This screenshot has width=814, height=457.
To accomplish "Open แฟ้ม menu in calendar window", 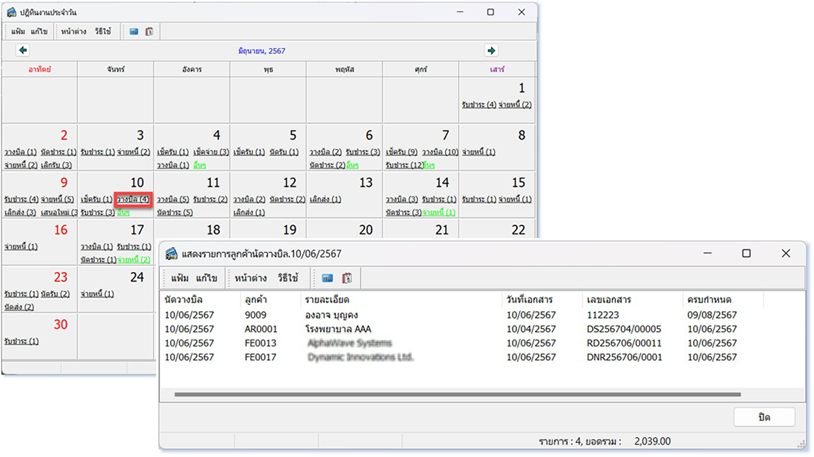I will click(x=17, y=31).
